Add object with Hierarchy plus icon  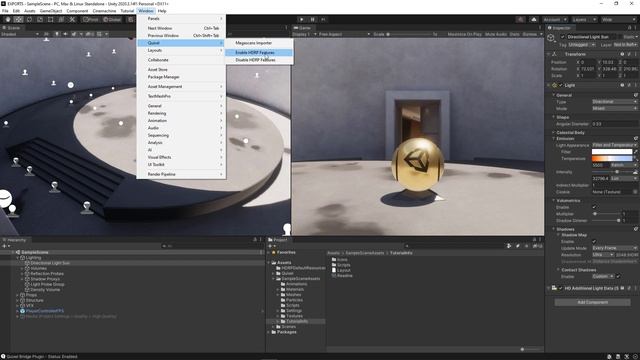(x=5, y=246)
